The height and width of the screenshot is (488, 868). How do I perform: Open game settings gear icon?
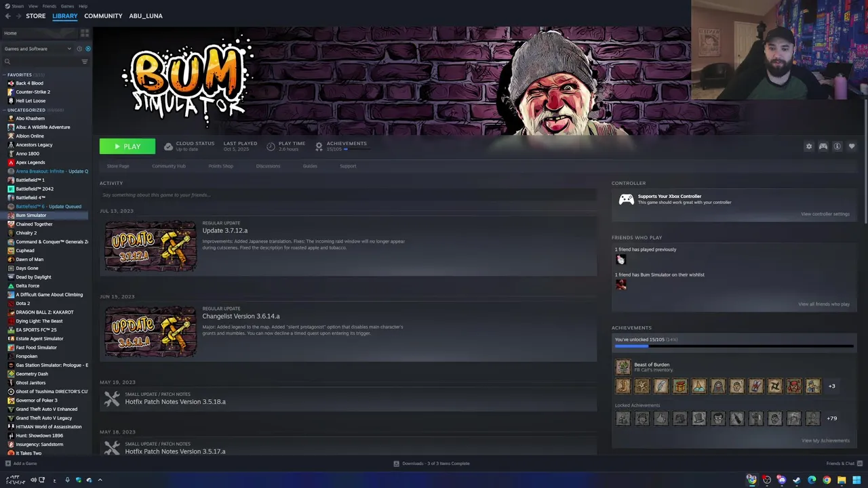tap(809, 146)
